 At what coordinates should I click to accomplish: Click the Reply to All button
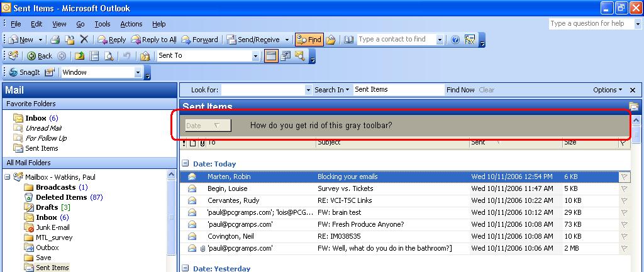pyautogui.click(x=154, y=40)
